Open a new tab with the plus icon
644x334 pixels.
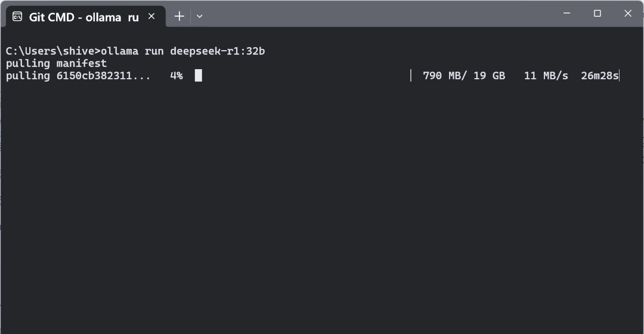(x=179, y=16)
